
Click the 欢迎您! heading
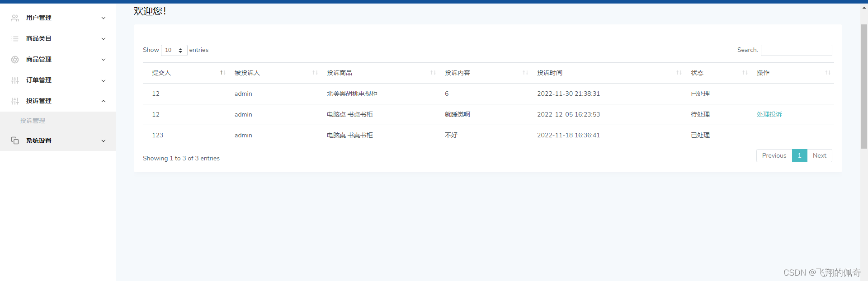[150, 11]
